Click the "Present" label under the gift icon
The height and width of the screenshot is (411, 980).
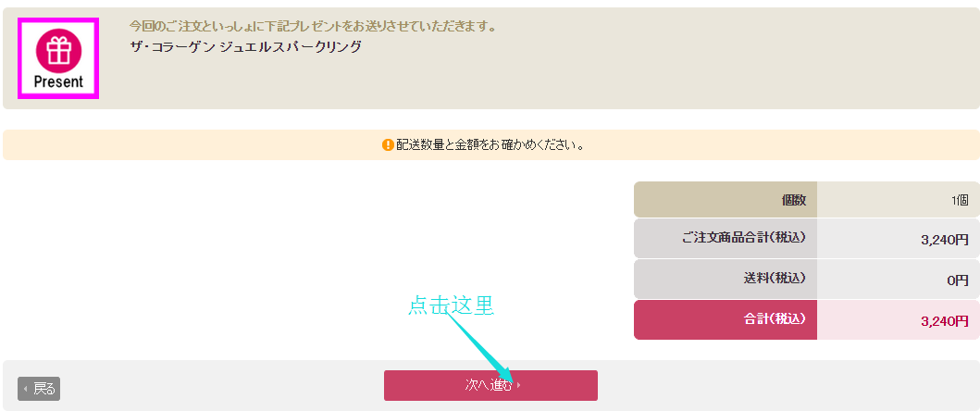[58, 81]
